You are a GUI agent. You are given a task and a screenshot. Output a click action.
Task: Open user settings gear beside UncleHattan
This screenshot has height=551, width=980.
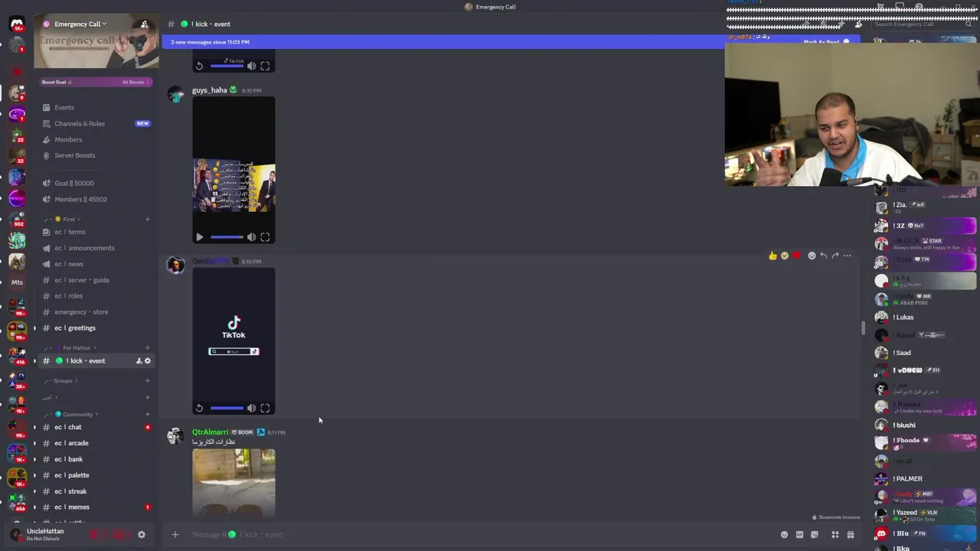coord(141,534)
